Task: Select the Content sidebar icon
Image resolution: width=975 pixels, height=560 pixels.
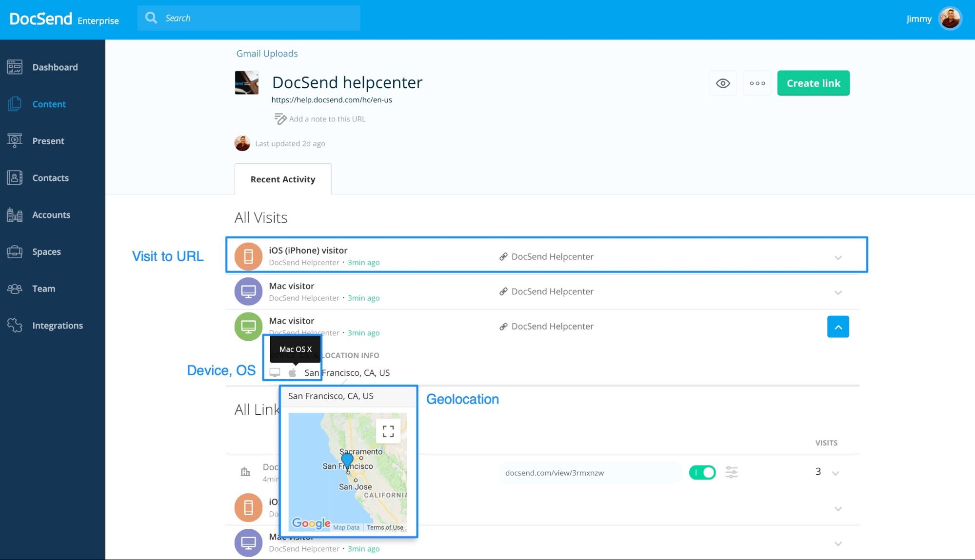Action: [x=15, y=104]
